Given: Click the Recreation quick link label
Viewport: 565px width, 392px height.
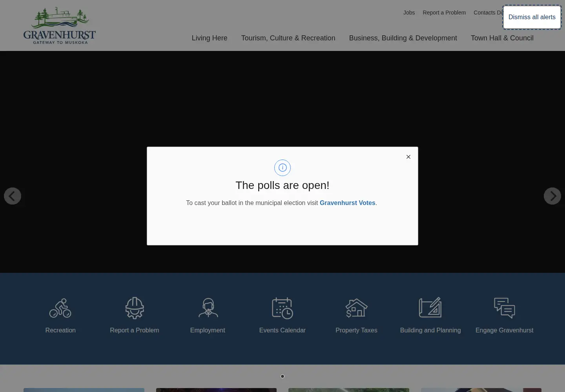Looking at the screenshot, I should point(60,330).
